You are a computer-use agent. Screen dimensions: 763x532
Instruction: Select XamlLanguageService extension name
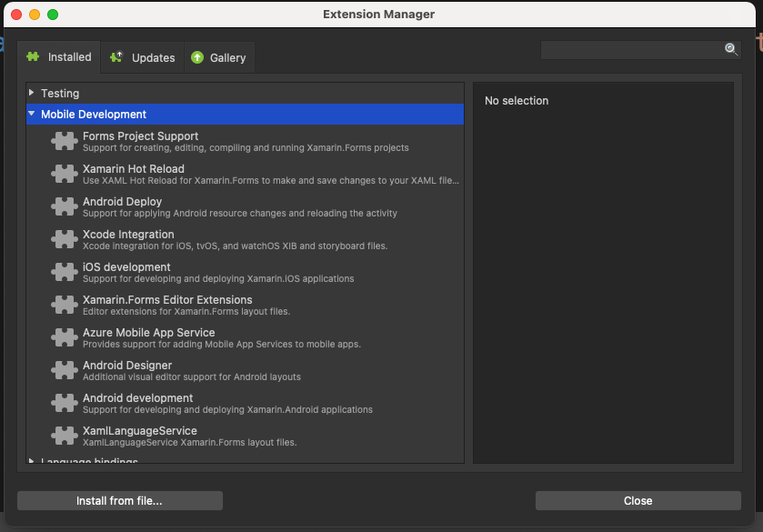(x=140, y=430)
